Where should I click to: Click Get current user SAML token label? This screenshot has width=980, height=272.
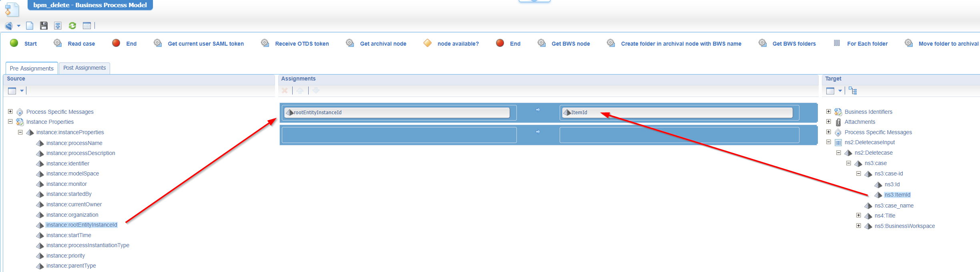pos(206,44)
